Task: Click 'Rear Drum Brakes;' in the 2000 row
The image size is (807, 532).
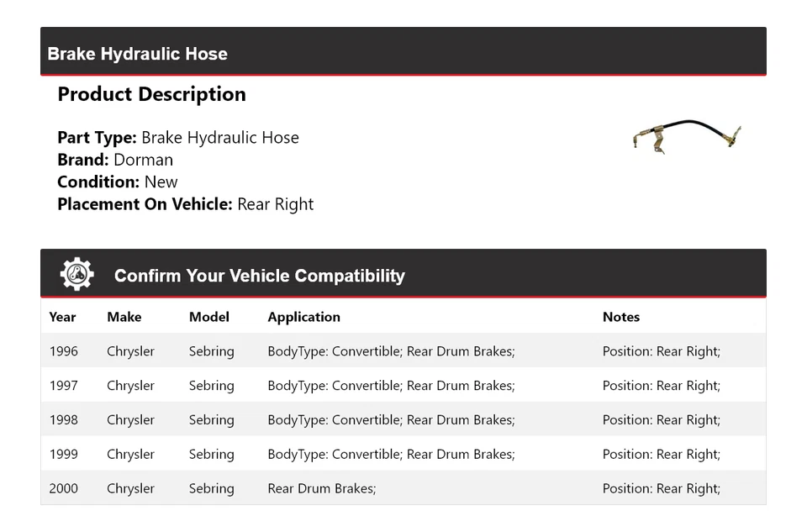Action: point(321,489)
